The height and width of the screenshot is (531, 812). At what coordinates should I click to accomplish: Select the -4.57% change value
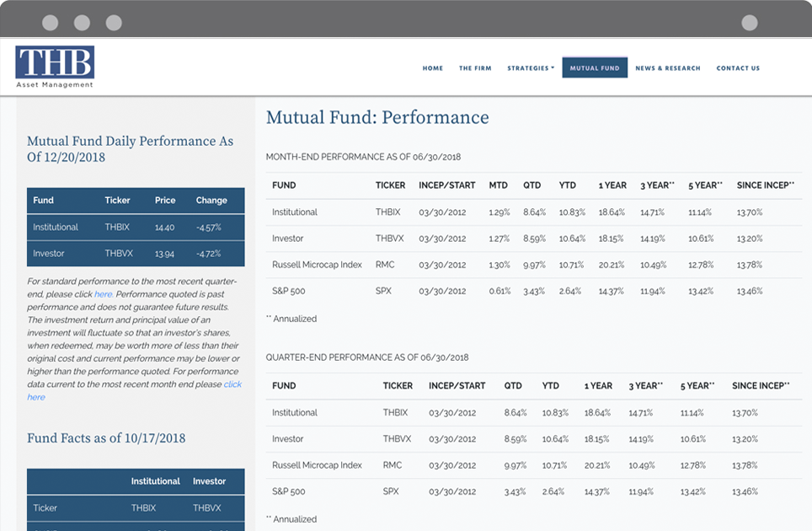[209, 228]
